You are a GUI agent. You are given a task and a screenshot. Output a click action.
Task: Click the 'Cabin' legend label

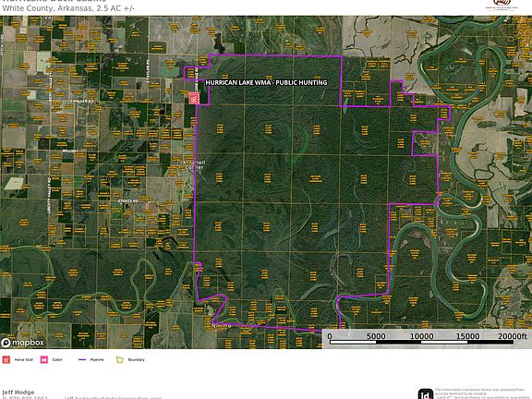57,359
